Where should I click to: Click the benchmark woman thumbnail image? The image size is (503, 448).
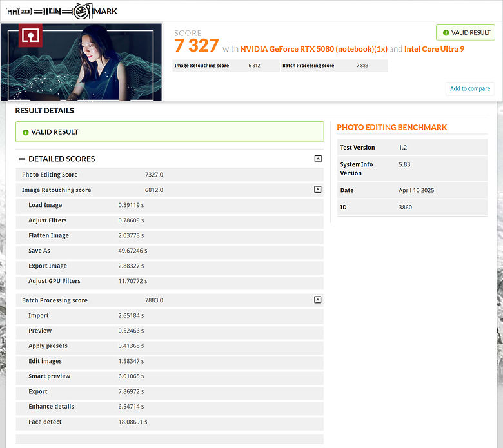click(x=81, y=63)
